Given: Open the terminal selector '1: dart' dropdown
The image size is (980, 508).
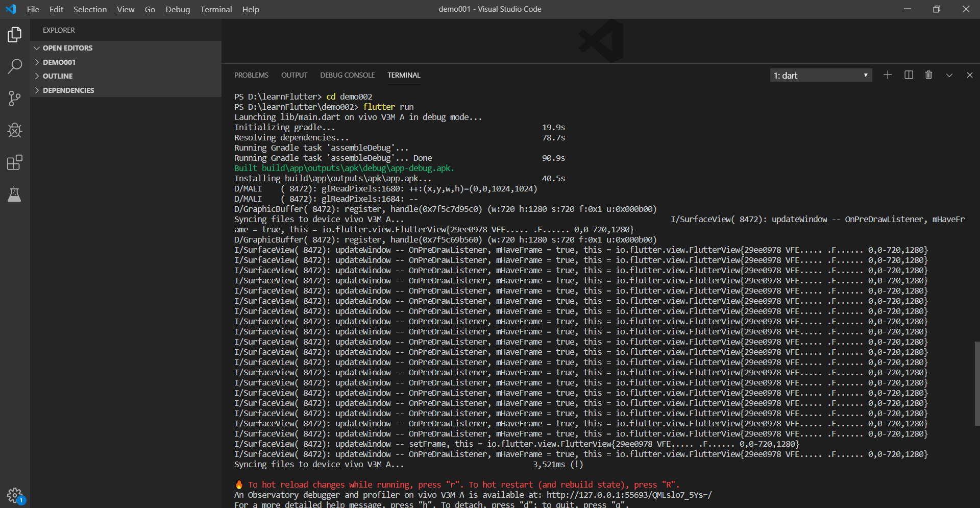Looking at the screenshot, I should (x=821, y=76).
